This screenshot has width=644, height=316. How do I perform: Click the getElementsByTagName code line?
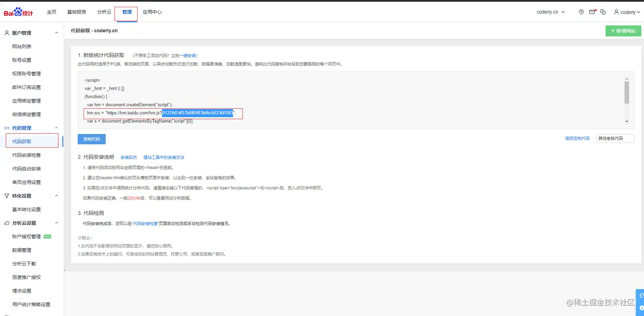click(140, 121)
